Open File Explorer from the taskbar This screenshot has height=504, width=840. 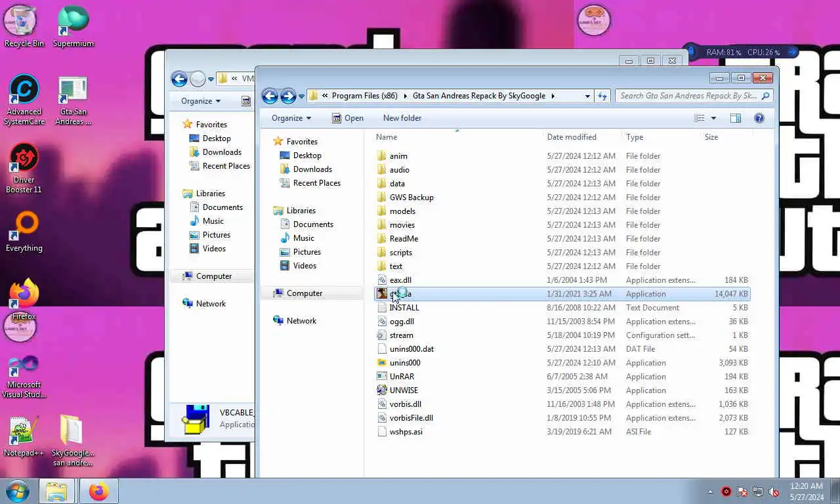click(x=56, y=491)
